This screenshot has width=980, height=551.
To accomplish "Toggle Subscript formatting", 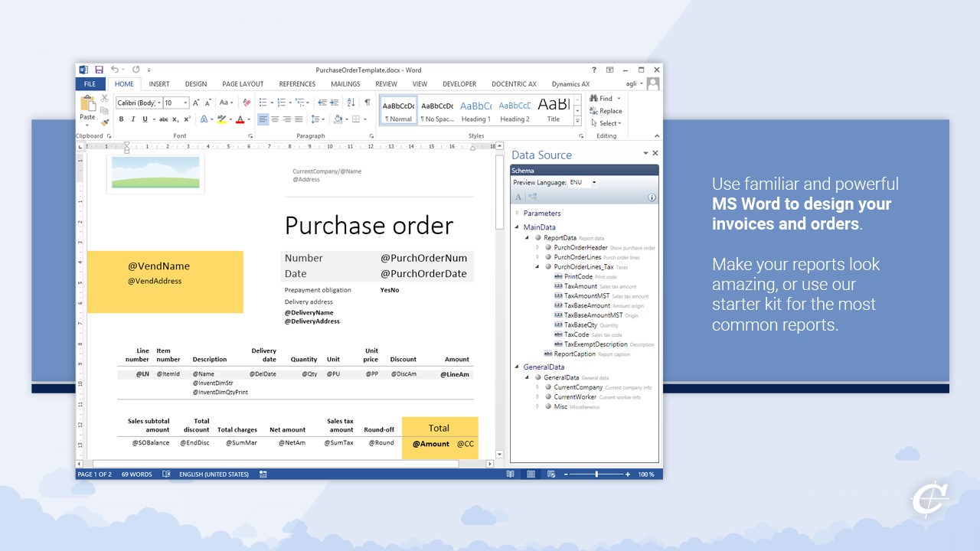I will 175,119.
